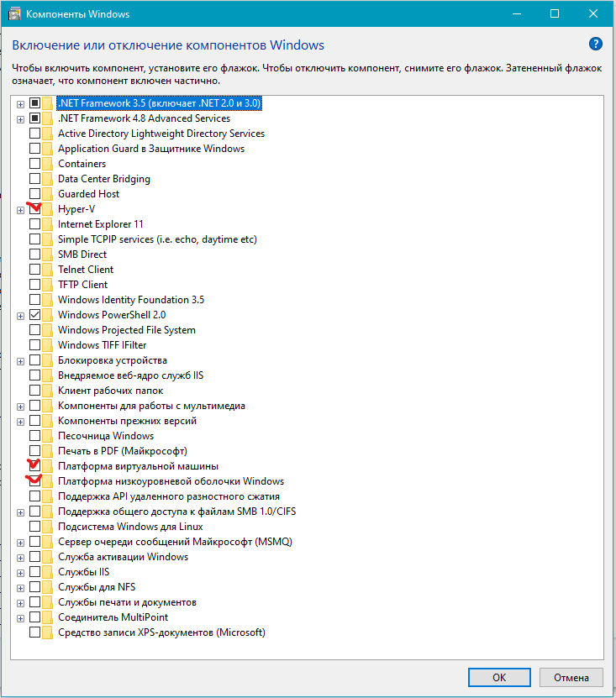Click folder icon next to Containers
Screen dimensions: 616x698
(48, 164)
